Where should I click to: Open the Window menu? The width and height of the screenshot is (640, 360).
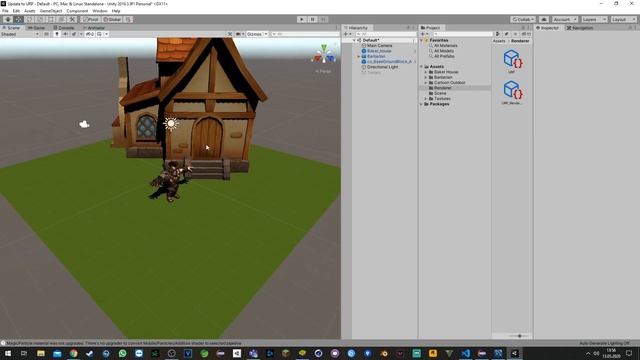pyautogui.click(x=100, y=11)
